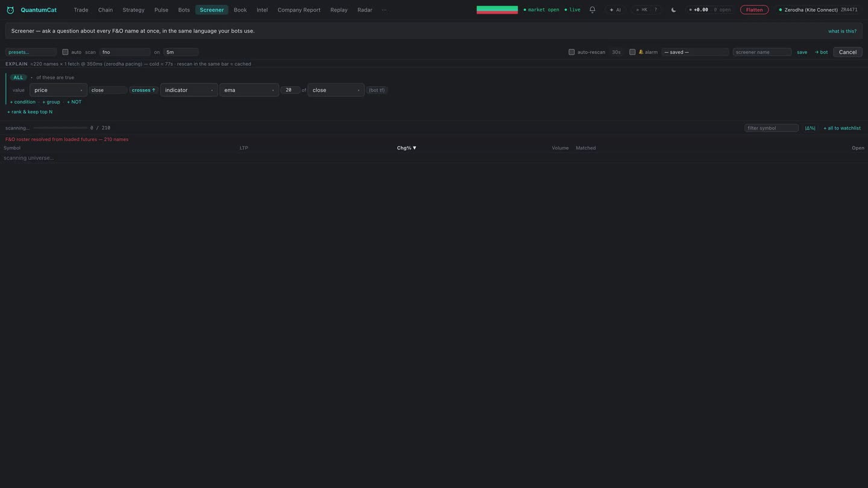Save the screener
Image resolution: width=868 pixels, height=488 pixels.
coord(802,52)
